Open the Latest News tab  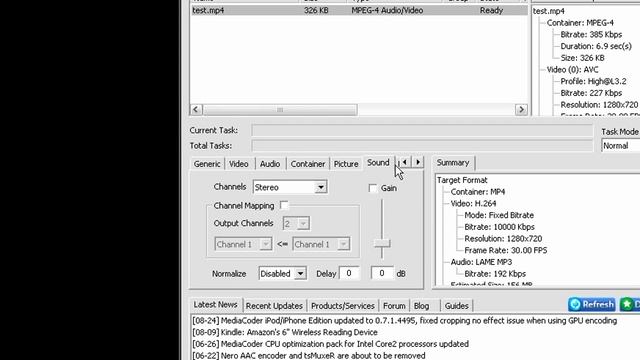coord(215,304)
